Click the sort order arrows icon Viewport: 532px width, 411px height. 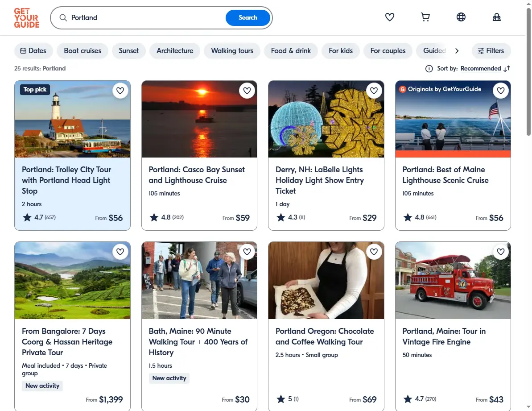(507, 69)
